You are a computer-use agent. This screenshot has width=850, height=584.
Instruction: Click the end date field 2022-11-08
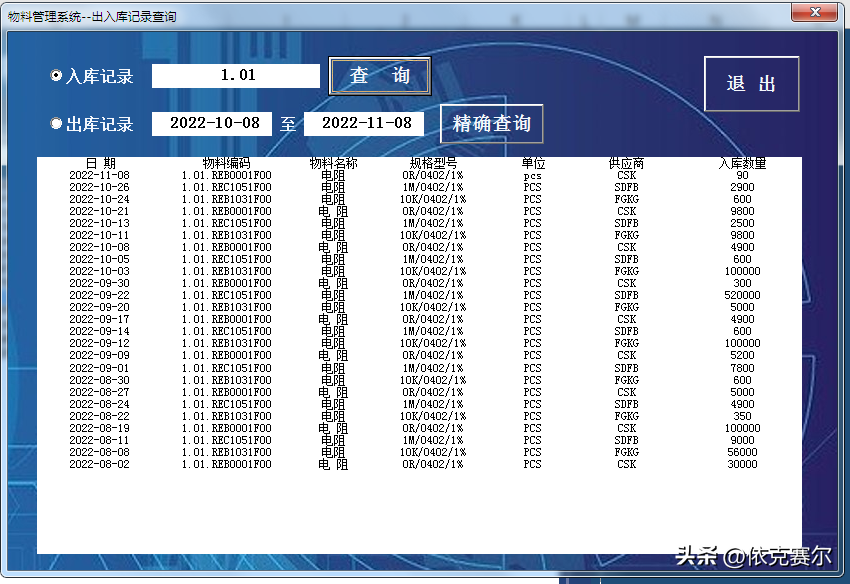click(x=364, y=124)
